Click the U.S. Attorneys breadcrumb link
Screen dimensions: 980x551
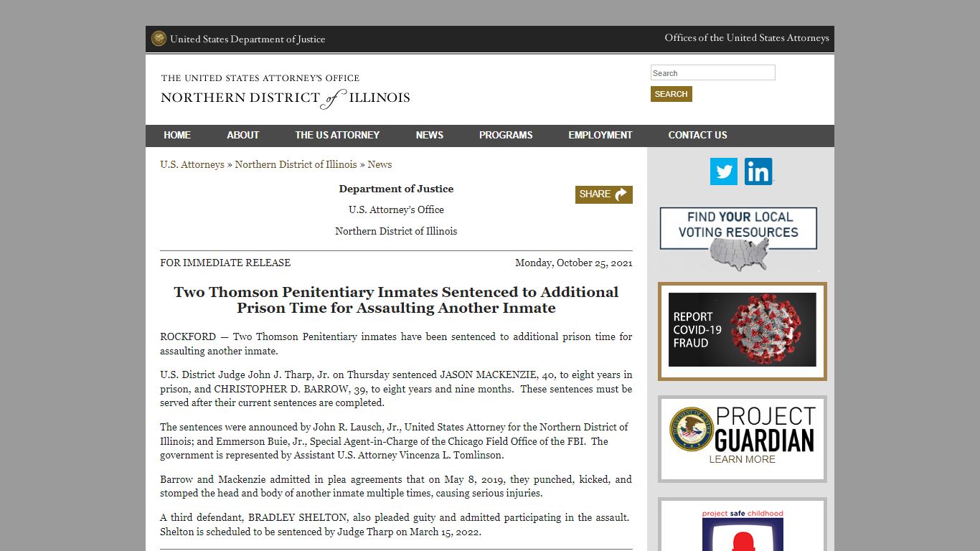point(192,164)
